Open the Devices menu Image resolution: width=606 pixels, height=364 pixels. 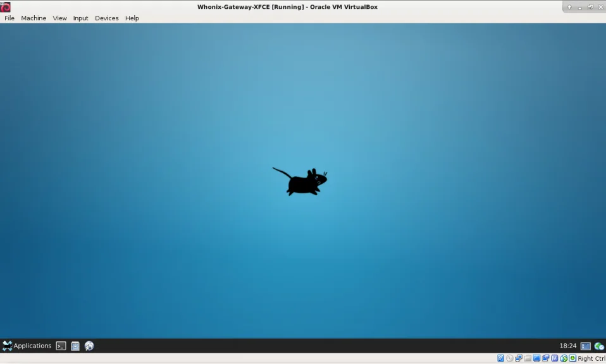(x=107, y=18)
